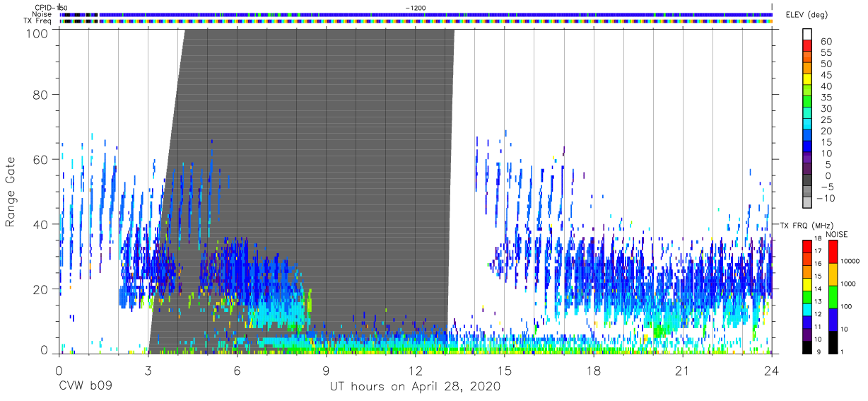Click the TX Freq color strip above the plot

tap(416, 21)
